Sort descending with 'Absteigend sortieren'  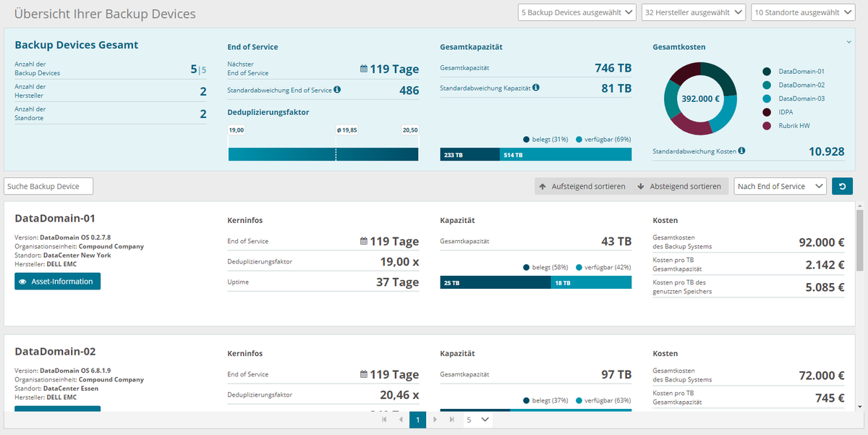[680, 186]
